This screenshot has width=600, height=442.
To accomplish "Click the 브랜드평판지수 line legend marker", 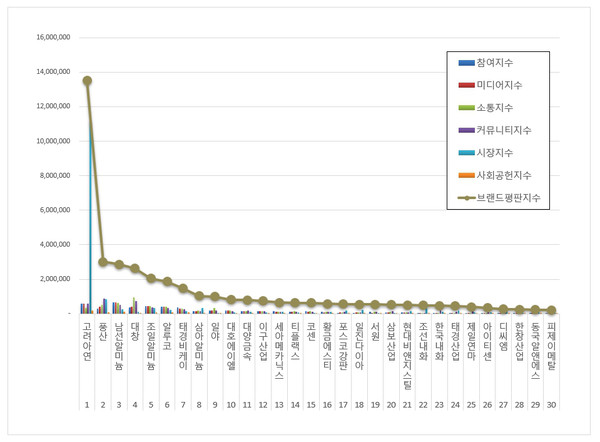I will [x=466, y=197].
